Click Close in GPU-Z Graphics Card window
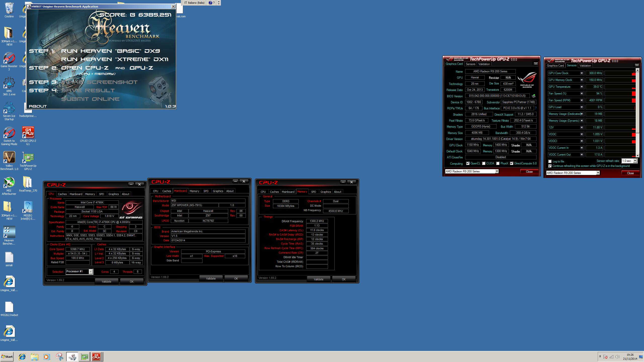 (x=529, y=172)
